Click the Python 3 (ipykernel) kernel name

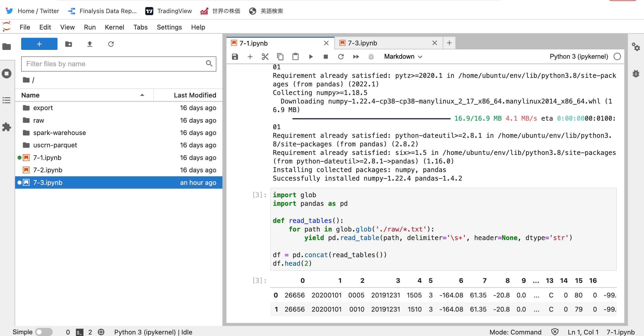tap(579, 56)
